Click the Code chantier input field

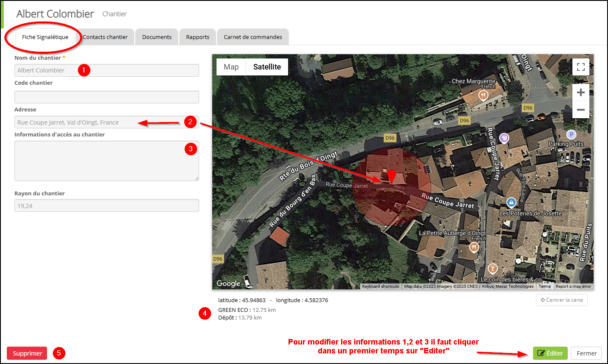coord(107,97)
